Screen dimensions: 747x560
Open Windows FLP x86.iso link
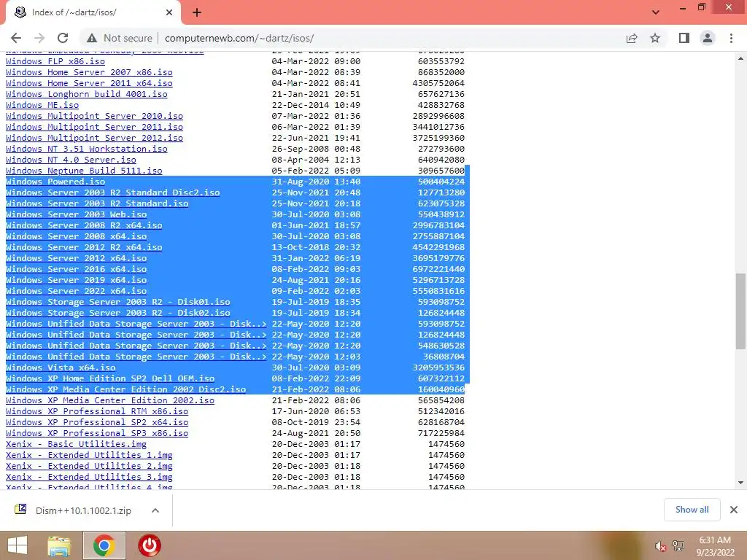(x=55, y=61)
